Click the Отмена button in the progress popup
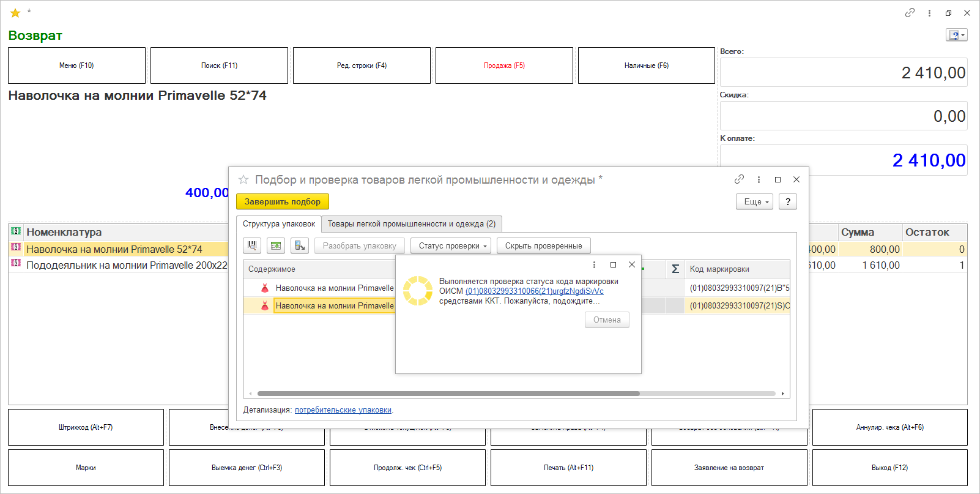Viewport: 980px width, 494px height. [x=607, y=320]
